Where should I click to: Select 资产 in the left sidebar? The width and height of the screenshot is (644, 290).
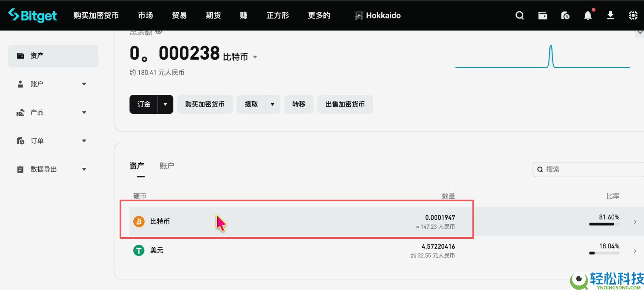(53, 56)
